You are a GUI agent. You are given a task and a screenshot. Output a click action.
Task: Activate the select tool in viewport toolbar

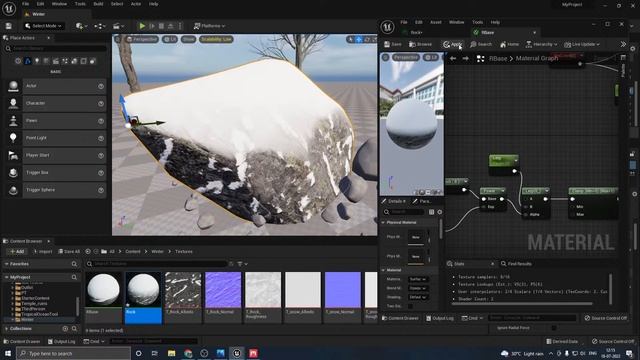click(x=350, y=39)
